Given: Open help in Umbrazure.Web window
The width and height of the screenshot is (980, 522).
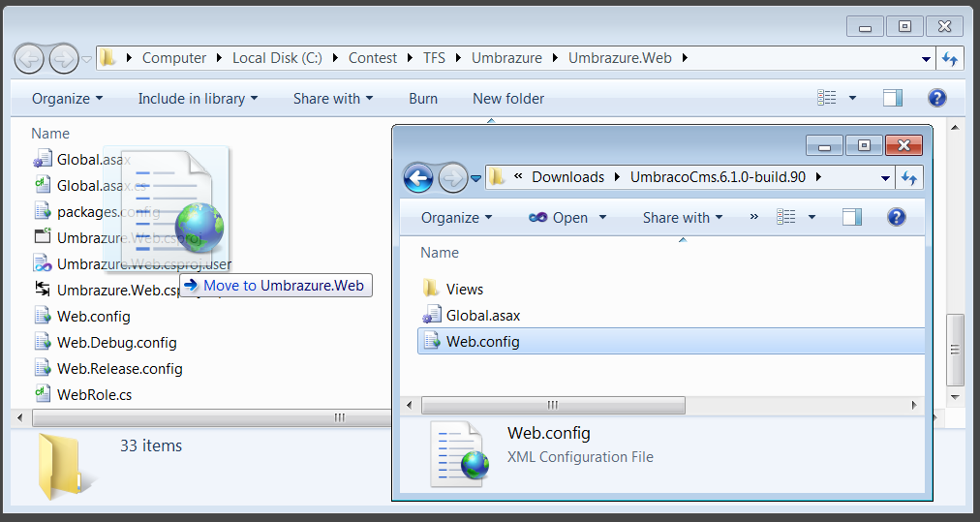Looking at the screenshot, I should coord(936,98).
